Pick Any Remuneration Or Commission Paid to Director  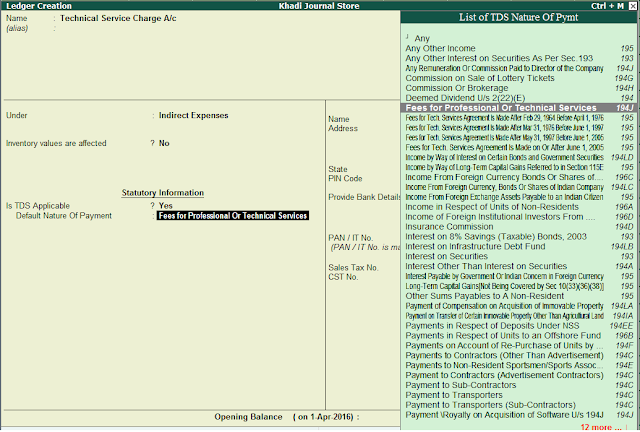519,68
